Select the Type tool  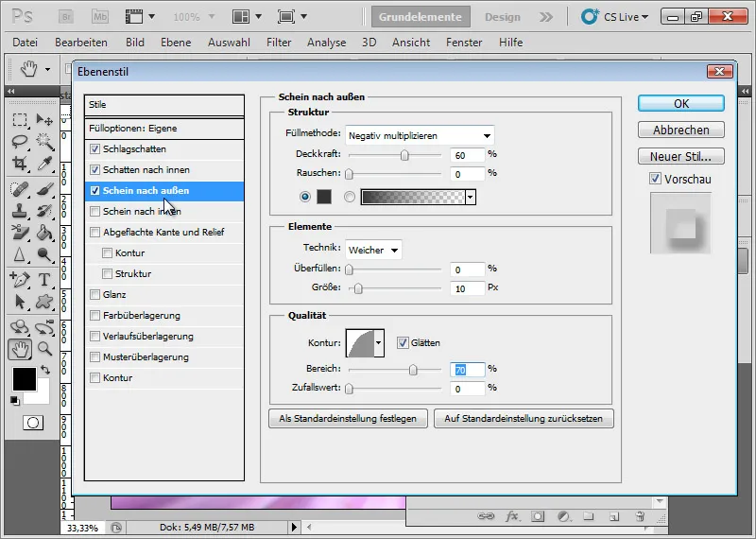[44, 279]
